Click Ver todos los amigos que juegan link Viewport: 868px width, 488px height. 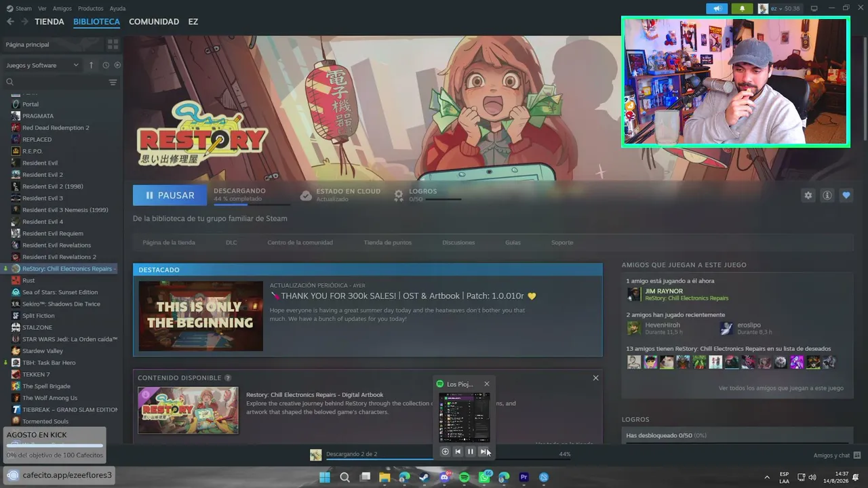[781, 388]
